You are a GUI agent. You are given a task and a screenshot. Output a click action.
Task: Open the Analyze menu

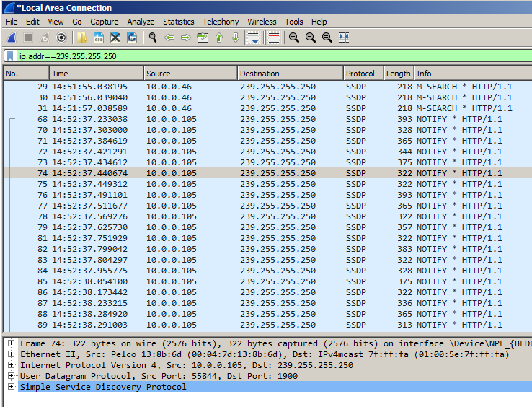pyautogui.click(x=141, y=22)
